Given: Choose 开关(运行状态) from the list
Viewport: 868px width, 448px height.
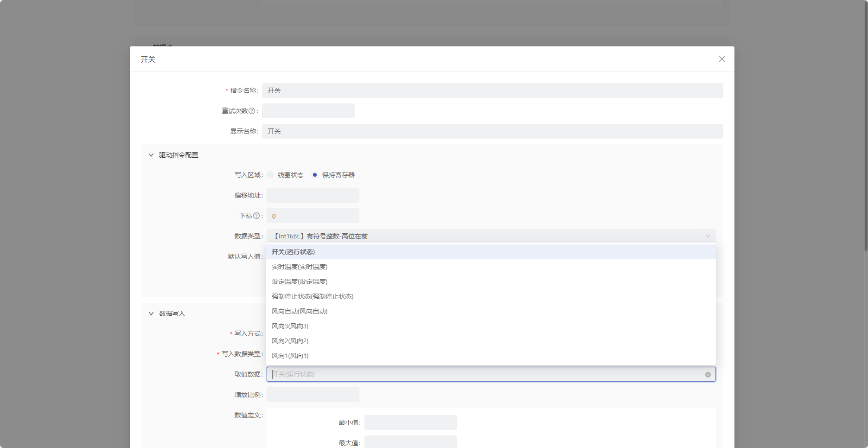Looking at the screenshot, I should click(491, 252).
